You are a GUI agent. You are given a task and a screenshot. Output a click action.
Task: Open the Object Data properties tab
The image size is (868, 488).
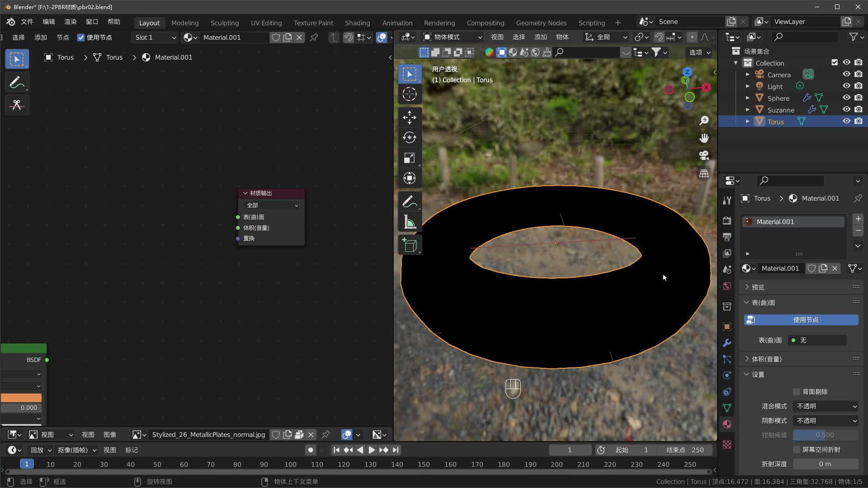727,408
